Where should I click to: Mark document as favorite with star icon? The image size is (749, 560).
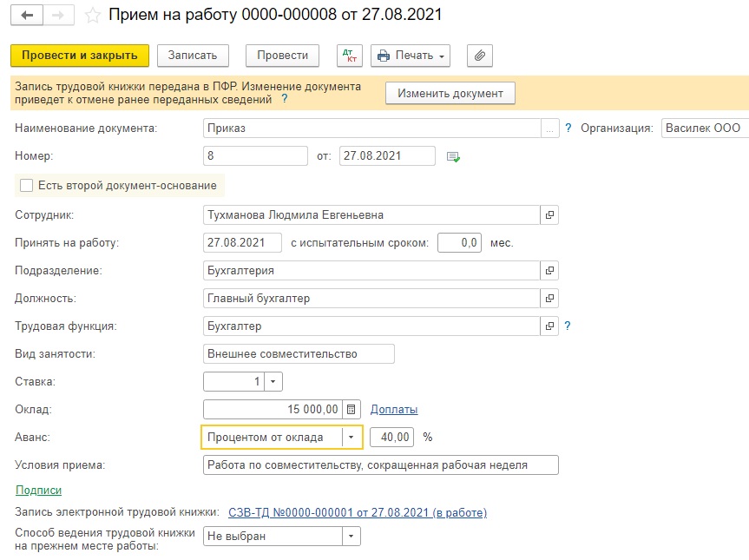92,16
